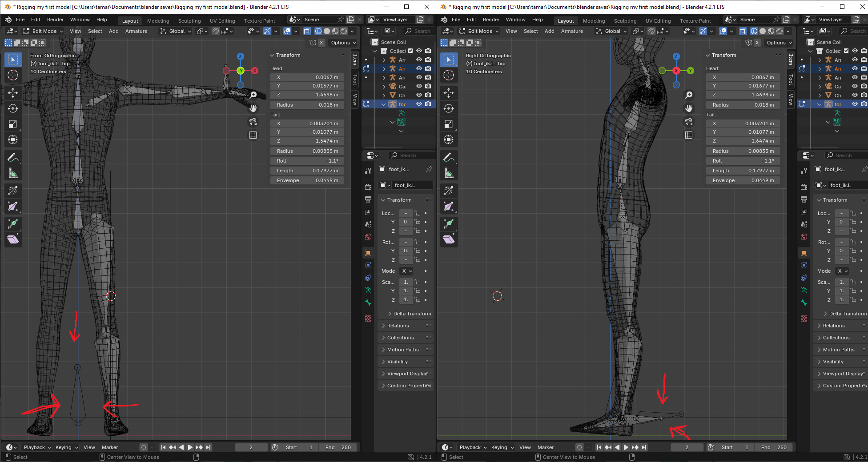The height and width of the screenshot is (462, 868).
Task: Click the pan hand gizmo in left viewport
Action: (253, 108)
